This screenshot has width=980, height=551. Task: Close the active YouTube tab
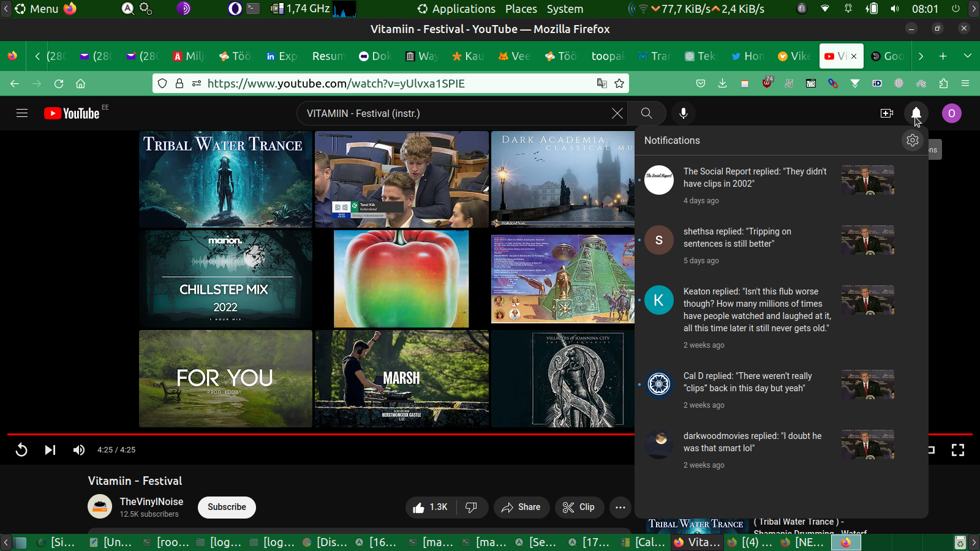tap(854, 56)
